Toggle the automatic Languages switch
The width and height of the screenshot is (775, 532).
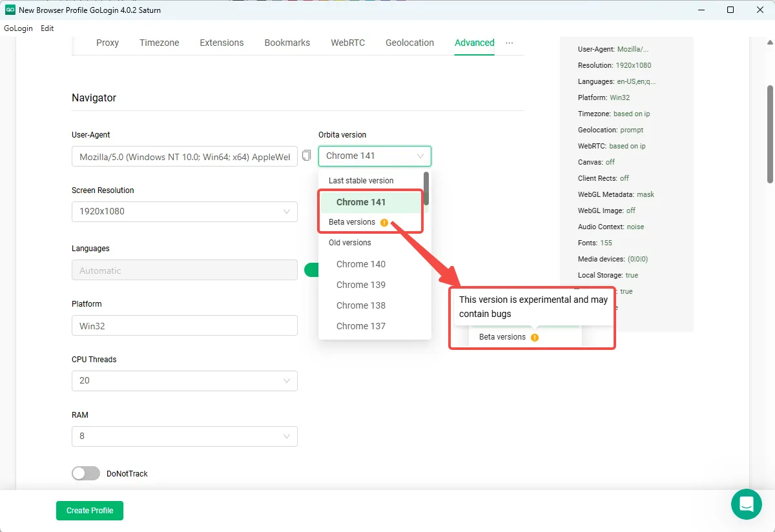click(311, 270)
